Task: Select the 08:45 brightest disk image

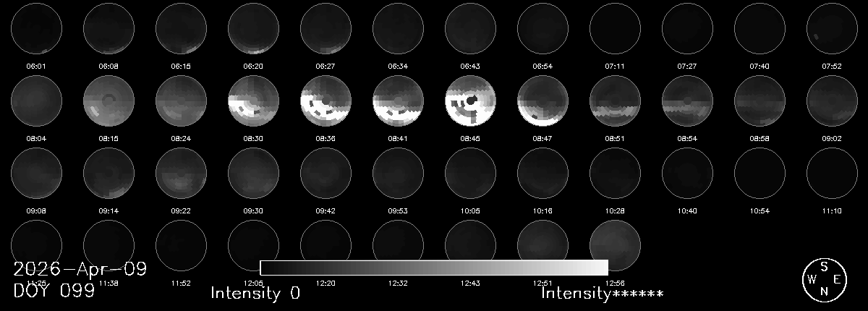Action: click(x=470, y=101)
